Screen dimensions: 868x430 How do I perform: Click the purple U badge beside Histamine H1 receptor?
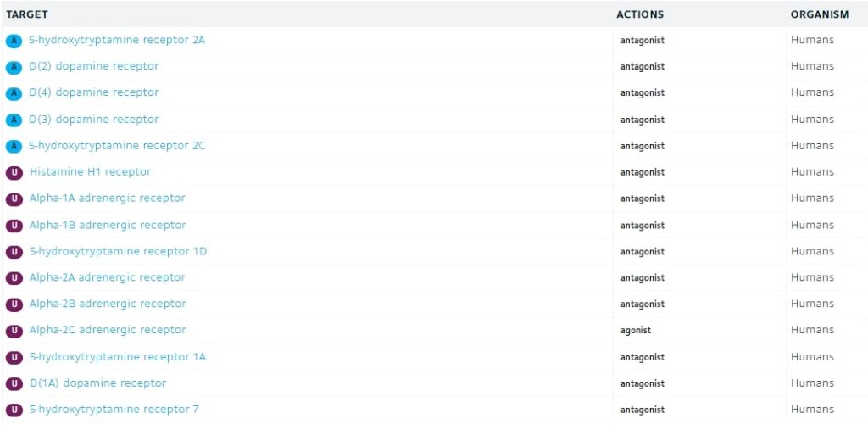pos(14,172)
